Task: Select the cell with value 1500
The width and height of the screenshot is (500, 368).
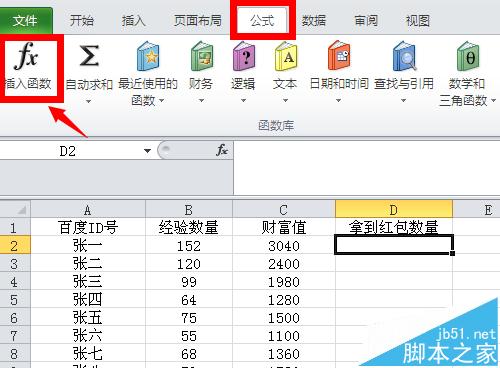Action: 284,318
